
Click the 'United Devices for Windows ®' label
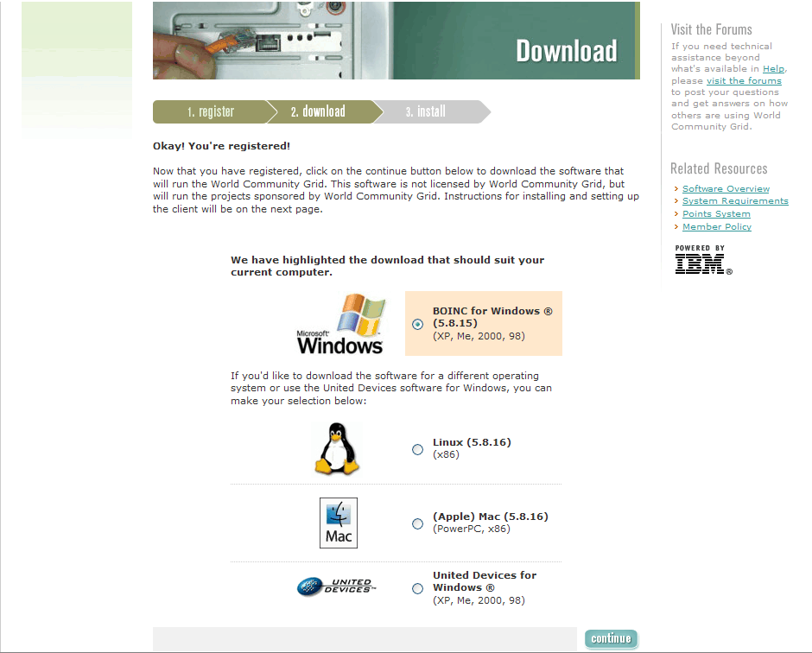tap(485, 581)
